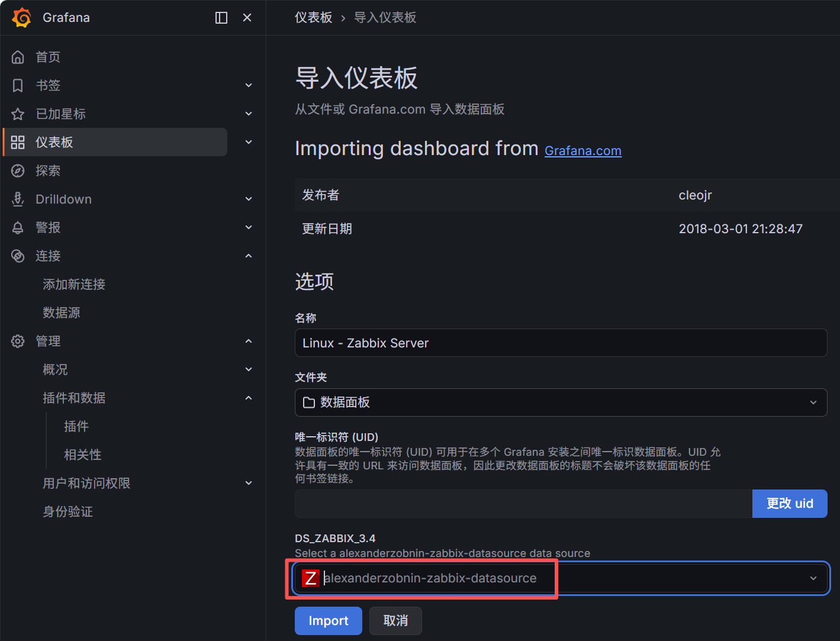Click the 仪表板 breadcrumb link
This screenshot has width=840, height=641.
pos(314,18)
